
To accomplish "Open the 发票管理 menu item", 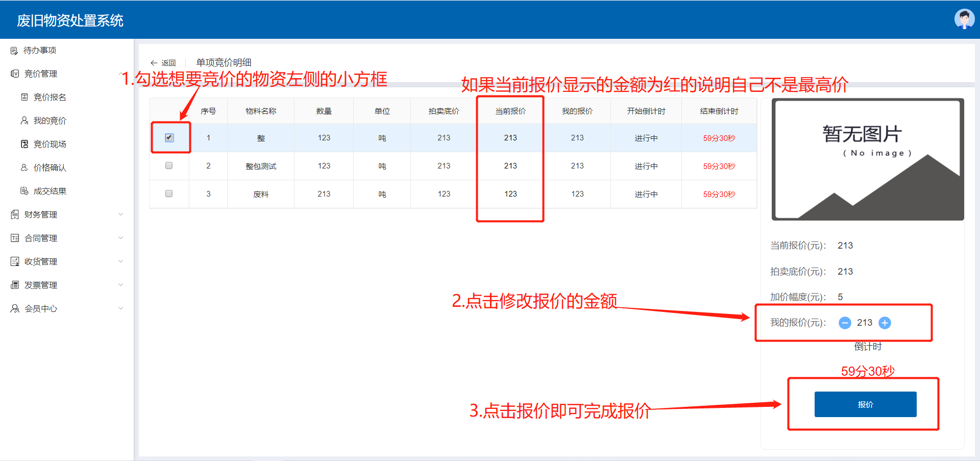I will point(41,285).
